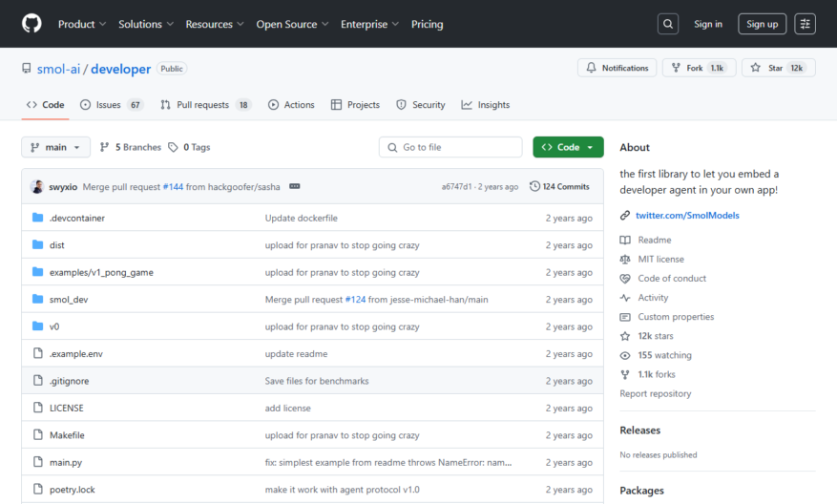Select the Code tab
Viewport: 837px width, 504px height.
click(46, 105)
